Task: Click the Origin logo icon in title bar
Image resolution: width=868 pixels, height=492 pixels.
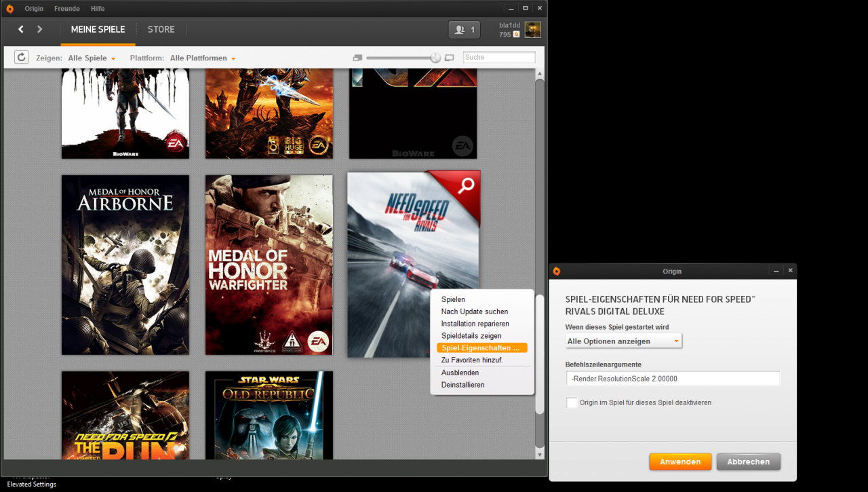Action: 9,9
